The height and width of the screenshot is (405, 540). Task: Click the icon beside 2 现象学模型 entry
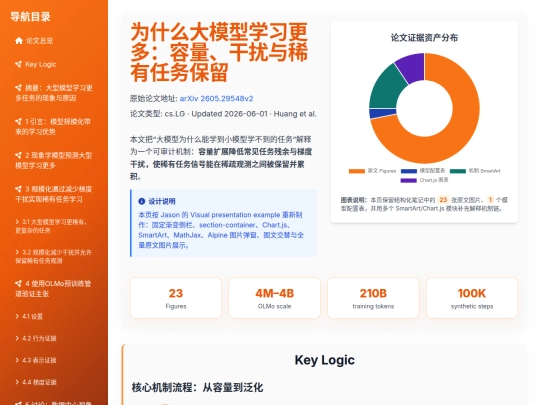18,155
